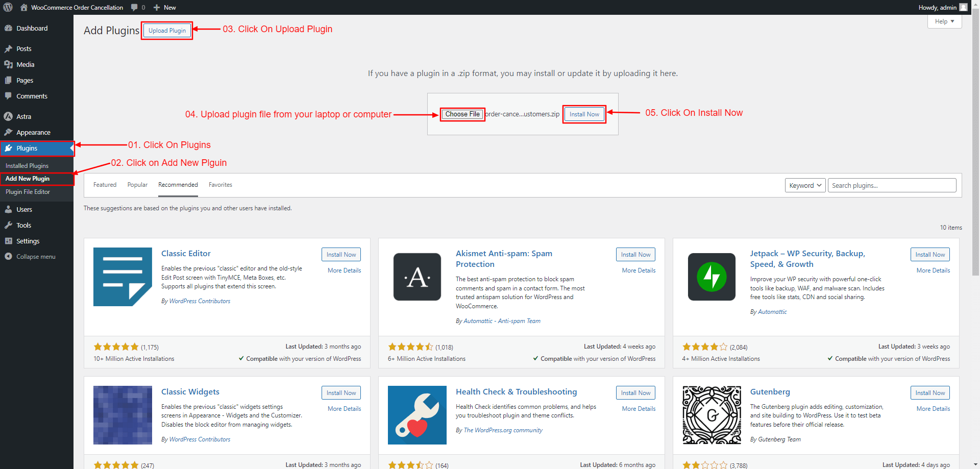
Task: Open the New content menu in admin bar
Action: point(165,8)
